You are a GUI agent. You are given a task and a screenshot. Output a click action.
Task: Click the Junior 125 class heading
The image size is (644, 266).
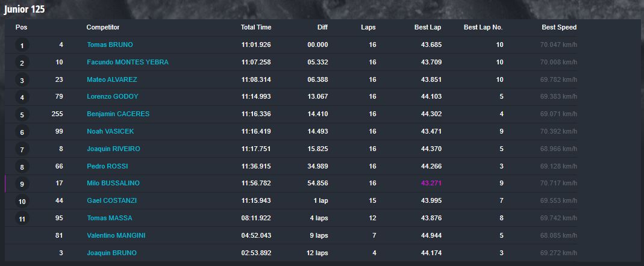pyautogui.click(x=24, y=10)
